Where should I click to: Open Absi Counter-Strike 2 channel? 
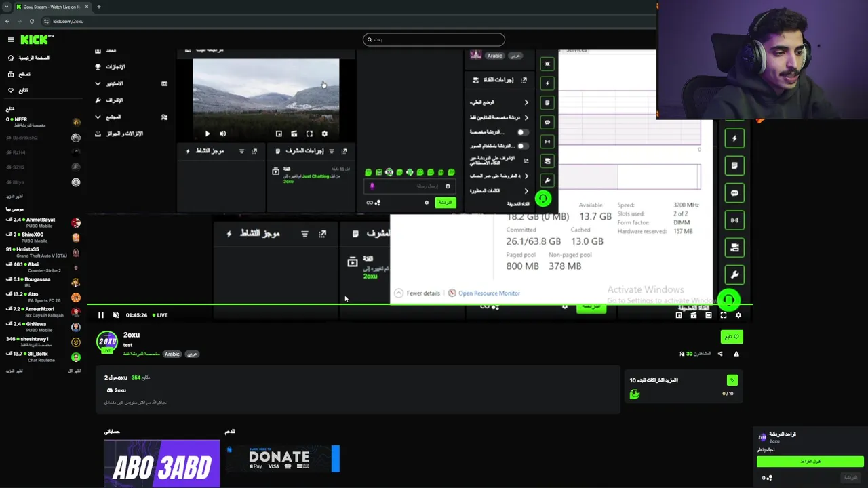tap(42, 267)
